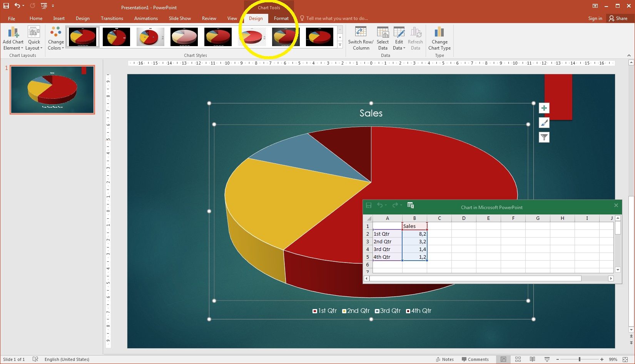Click the sheet's vertical scrollbar down arrow
The width and height of the screenshot is (635, 364).
(x=618, y=270)
